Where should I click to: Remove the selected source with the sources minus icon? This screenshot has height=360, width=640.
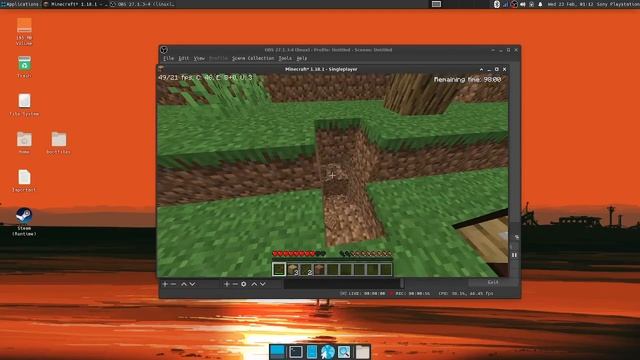(235, 284)
